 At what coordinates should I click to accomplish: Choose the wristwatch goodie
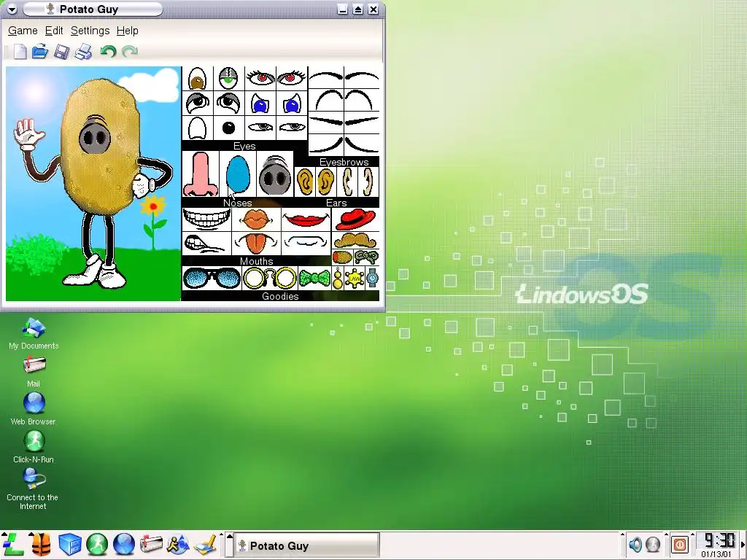coord(373,278)
